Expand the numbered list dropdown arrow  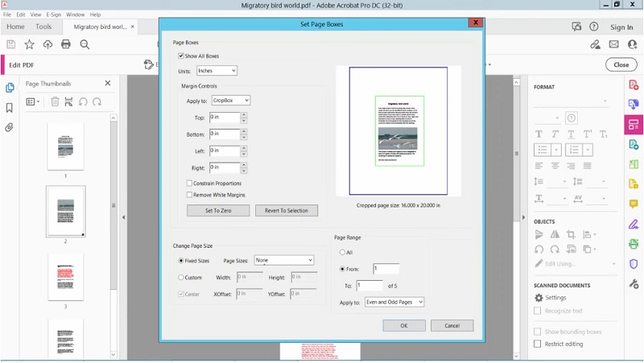click(588, 150)
